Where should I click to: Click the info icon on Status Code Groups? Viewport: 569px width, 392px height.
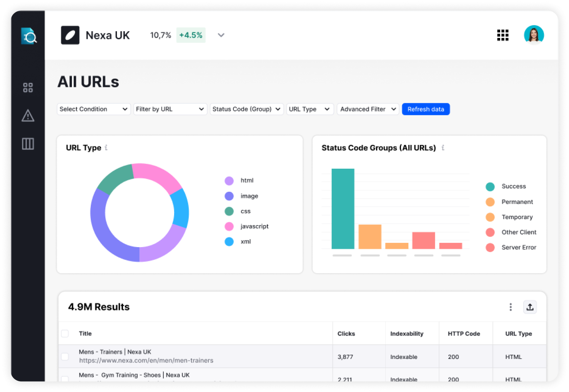tap(443, 148)
